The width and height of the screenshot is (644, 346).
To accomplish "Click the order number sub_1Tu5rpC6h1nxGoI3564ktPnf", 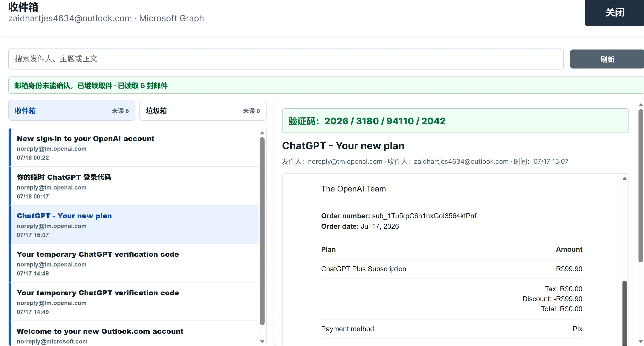I will pos(424,216).
